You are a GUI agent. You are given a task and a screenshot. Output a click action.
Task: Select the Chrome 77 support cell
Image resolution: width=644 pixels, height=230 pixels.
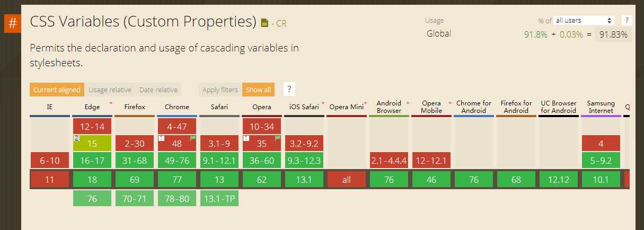click(x=177, y=180)
